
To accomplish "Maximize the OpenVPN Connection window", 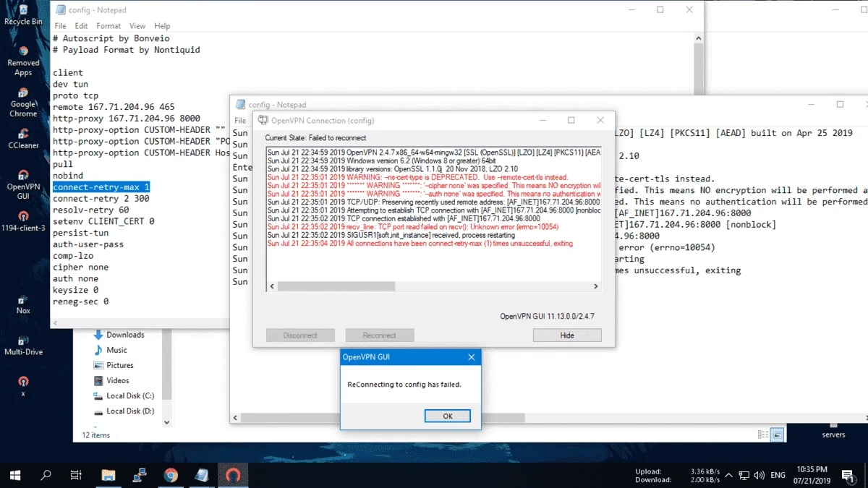I will click(x=571, y=120).
